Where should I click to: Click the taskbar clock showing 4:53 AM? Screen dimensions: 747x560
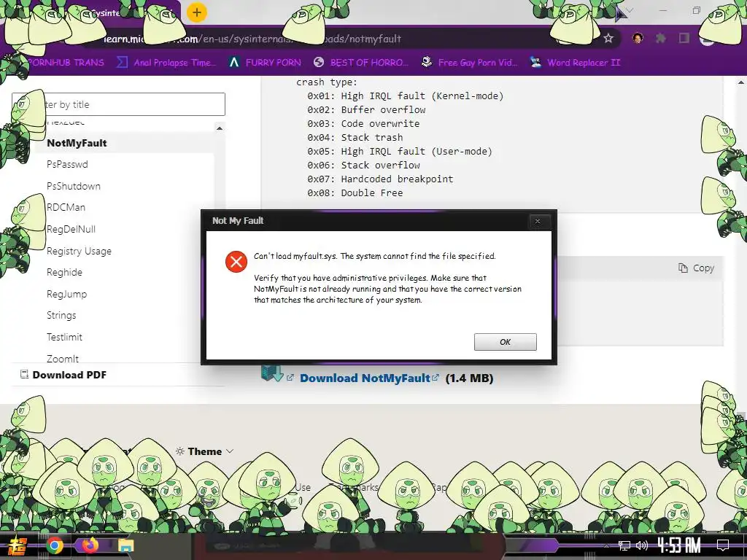click(x=679, y=545)
